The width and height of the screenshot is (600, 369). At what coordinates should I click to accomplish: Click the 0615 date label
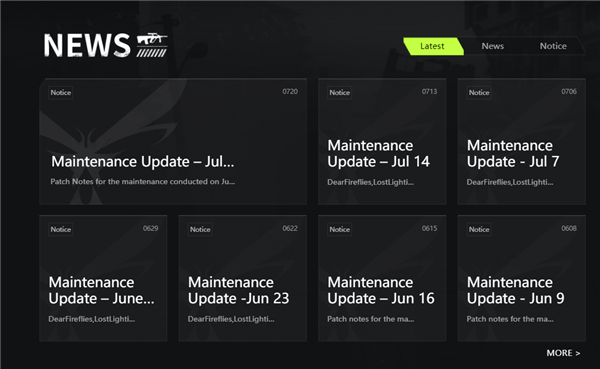(429, 228)
